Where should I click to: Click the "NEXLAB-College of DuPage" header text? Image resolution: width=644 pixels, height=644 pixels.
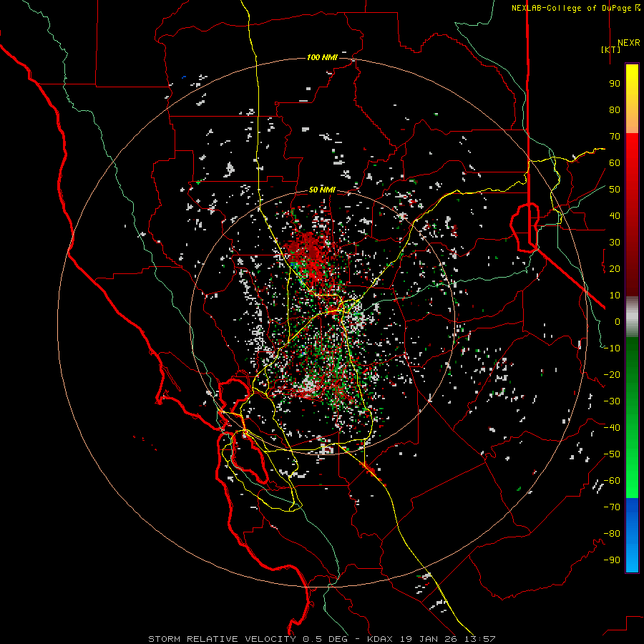571,8
